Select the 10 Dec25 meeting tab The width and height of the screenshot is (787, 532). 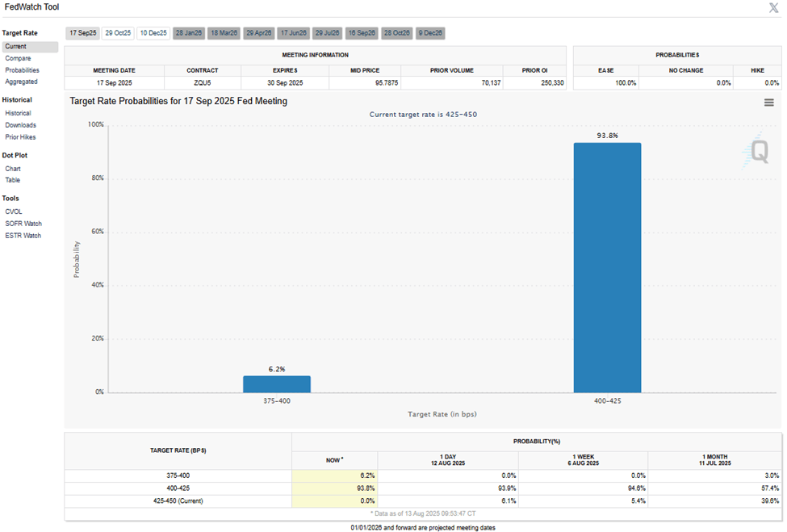coord(153,33)
